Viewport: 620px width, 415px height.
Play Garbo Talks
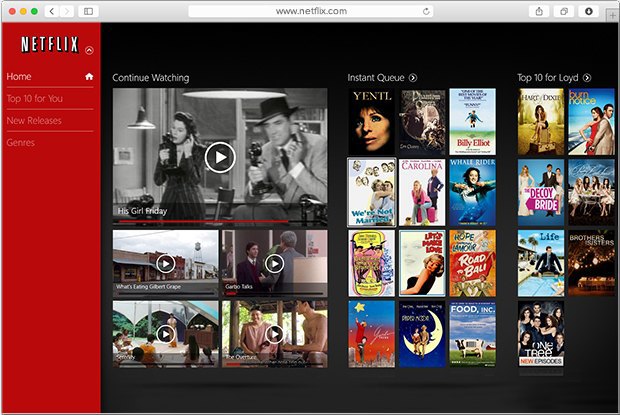pos(274,263)
